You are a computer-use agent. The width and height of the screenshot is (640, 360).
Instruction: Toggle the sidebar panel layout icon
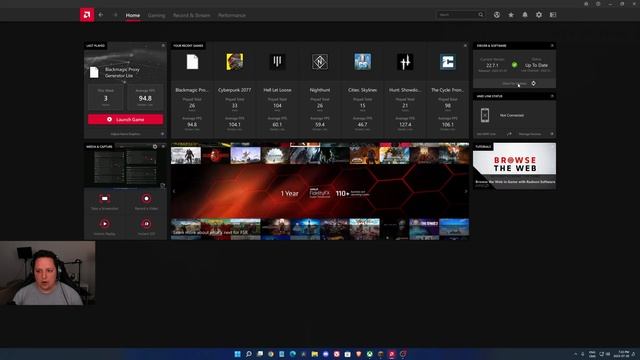(x=553, y=15)
